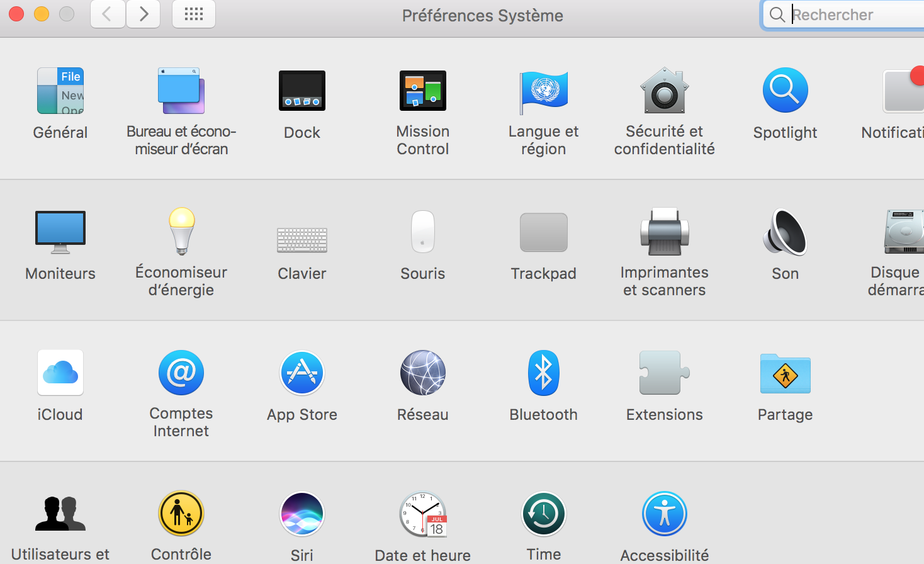Focus the Rechercher search field
This screenshot has width=924, height=564.
[843, 14]
